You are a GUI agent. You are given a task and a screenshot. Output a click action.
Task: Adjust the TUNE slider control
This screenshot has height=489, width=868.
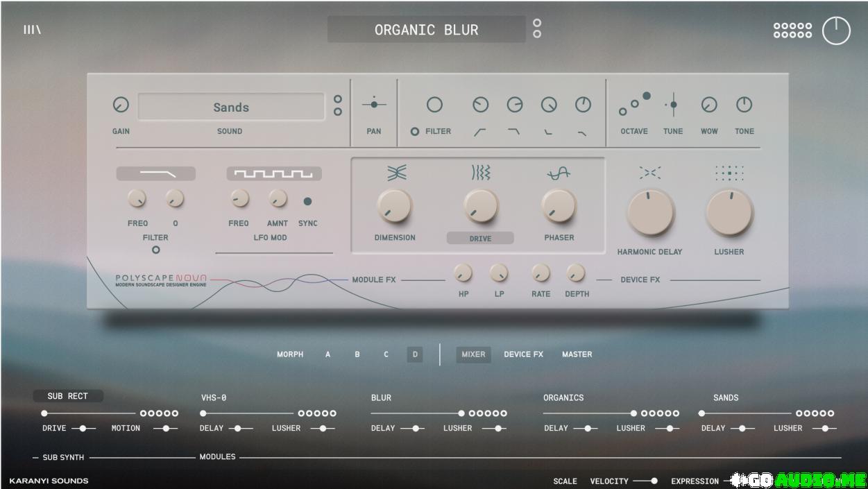coord(673,105)
